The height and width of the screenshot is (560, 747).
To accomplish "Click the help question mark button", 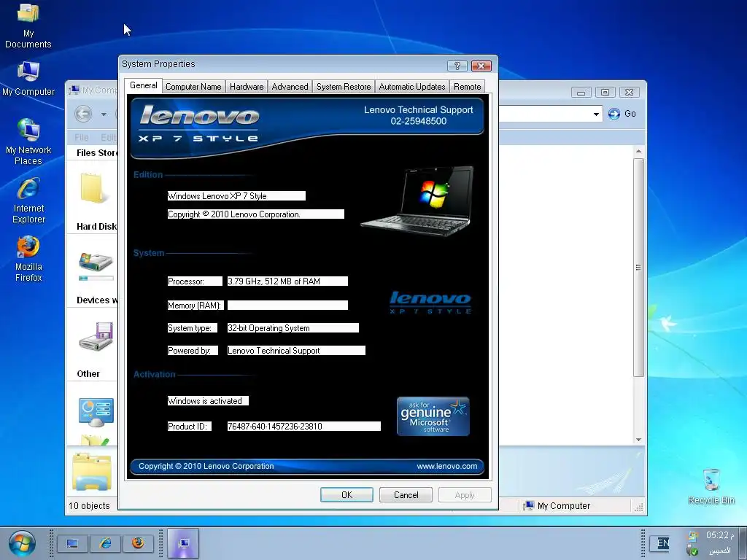I will tap(457, 66).
